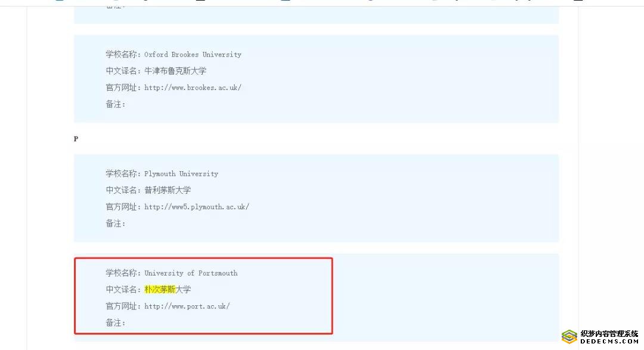Image resolution: width=644 pixels, height=350 pixels.
Task: Open the www.port.ac.uk website address
Action: (x=187, y=306)
